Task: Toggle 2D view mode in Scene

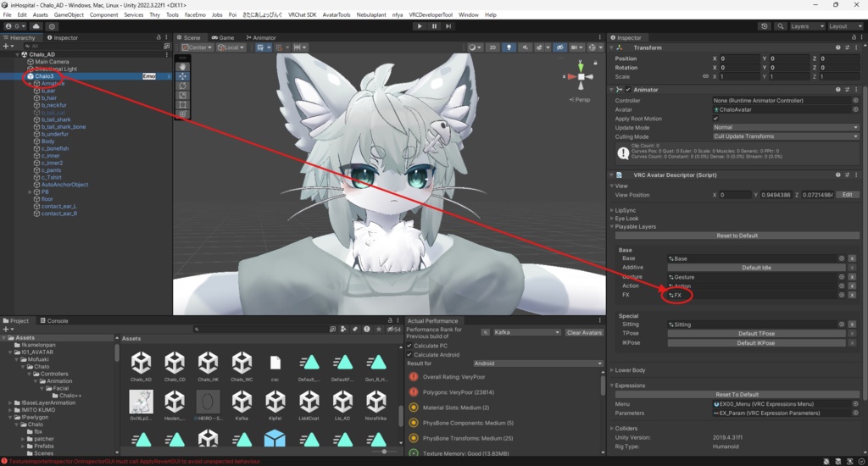Action: [x=492, y=47]
